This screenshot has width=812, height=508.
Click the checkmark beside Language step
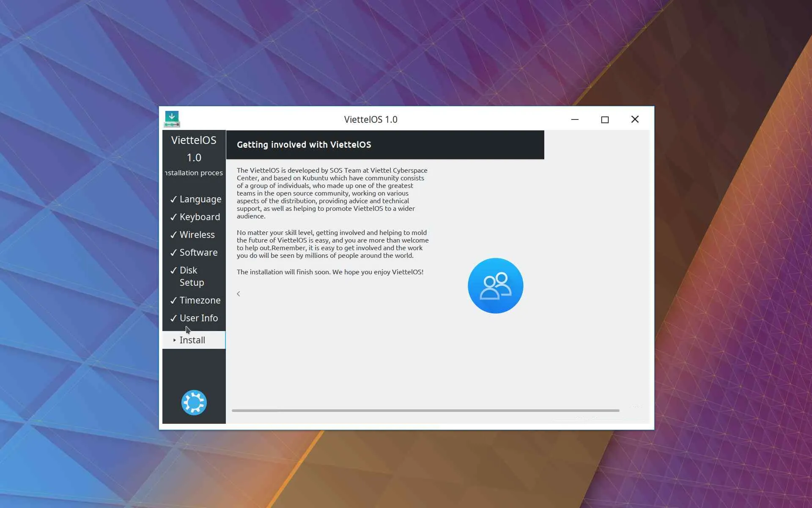(173, 199)
